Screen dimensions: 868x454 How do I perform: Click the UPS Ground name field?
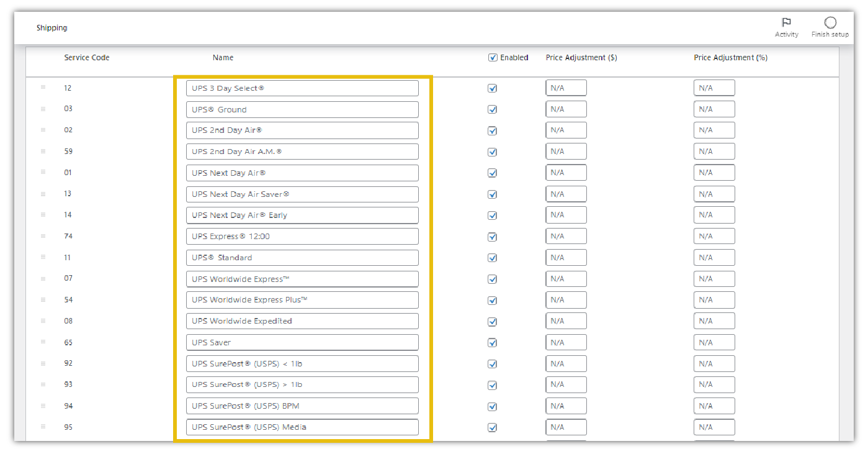click(302, 109)
